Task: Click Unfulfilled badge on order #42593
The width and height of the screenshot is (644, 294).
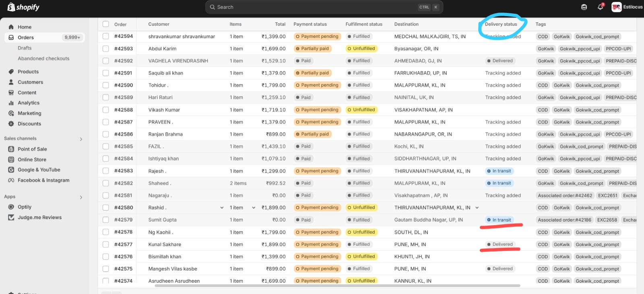Action: click(x=361, y=49)
